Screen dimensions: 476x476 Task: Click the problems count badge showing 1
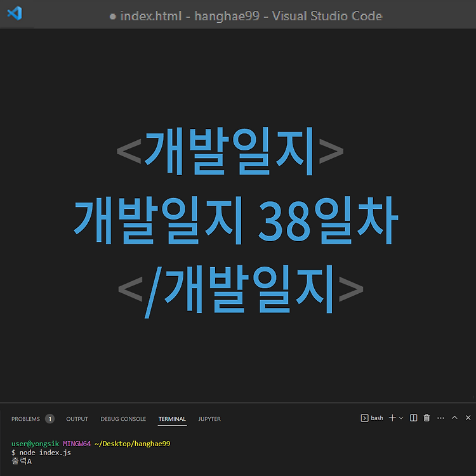pyautogui.click(x=50, y=419)
